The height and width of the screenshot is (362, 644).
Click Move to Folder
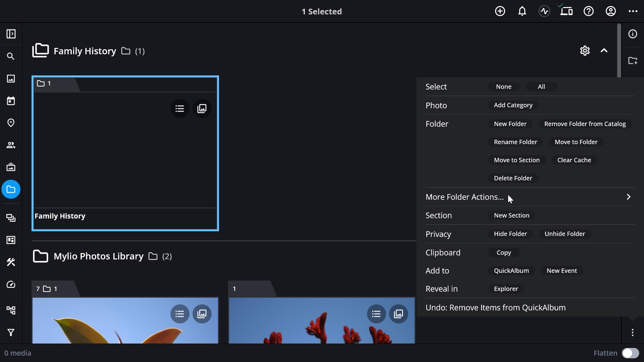click(x=576, y=142)
